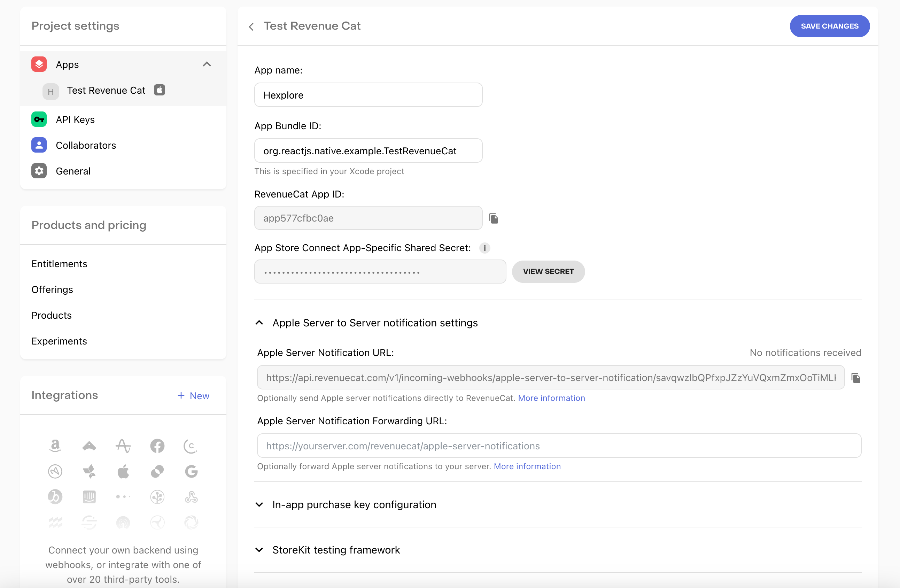900x588 pixels.
Task: Click the View Secret button
Action: tap(548, 271)
